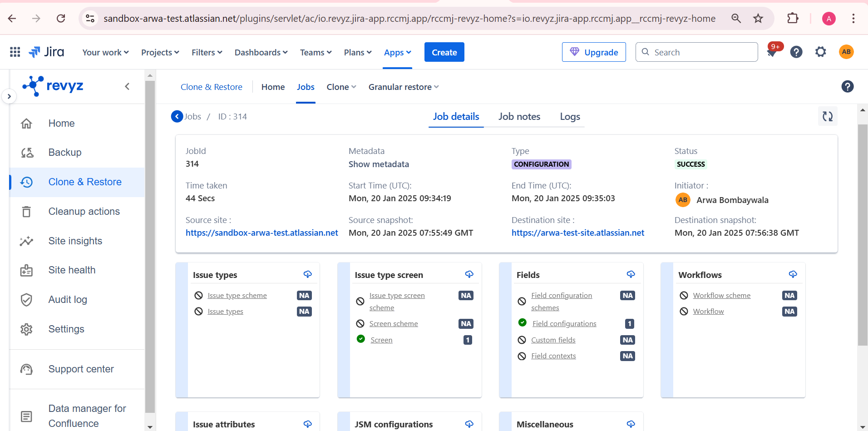The height and width of the screenshot is (431, 868).
Task: Click the blue Create button
Action: 444,52
